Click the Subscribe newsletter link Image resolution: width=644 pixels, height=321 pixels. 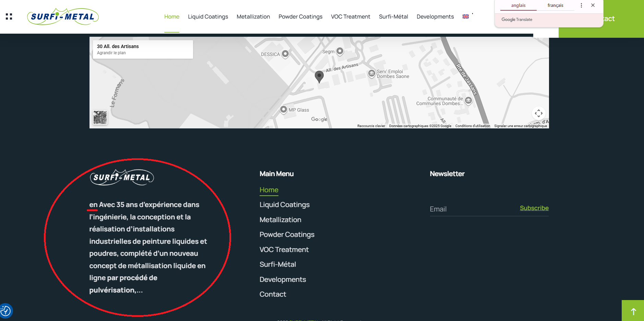(534, 208)
